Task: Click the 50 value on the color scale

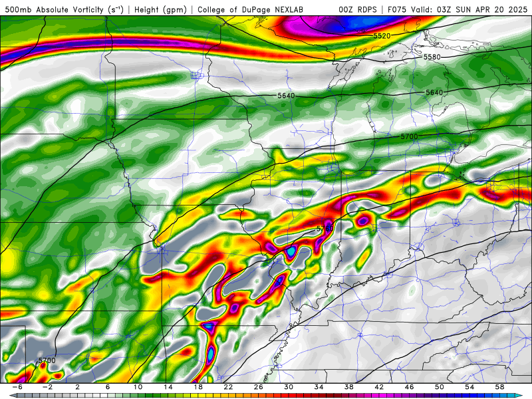Action: pyautogui.click(x=440, y=387)
